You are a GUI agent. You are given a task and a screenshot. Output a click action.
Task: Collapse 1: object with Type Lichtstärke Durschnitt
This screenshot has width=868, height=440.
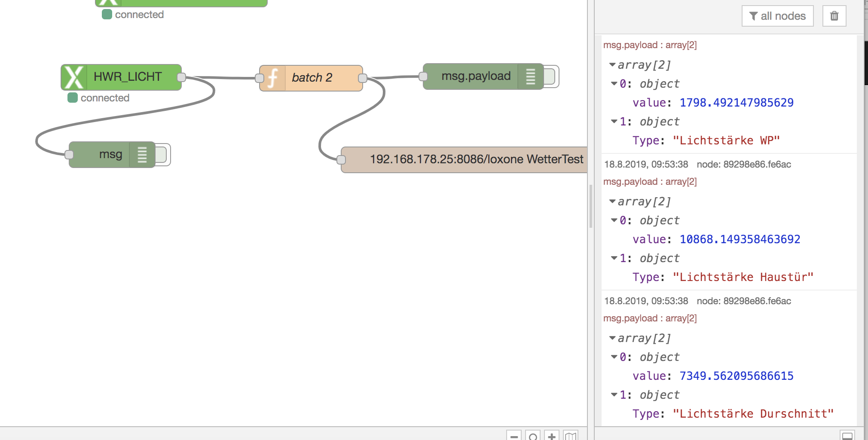(614, 395)
